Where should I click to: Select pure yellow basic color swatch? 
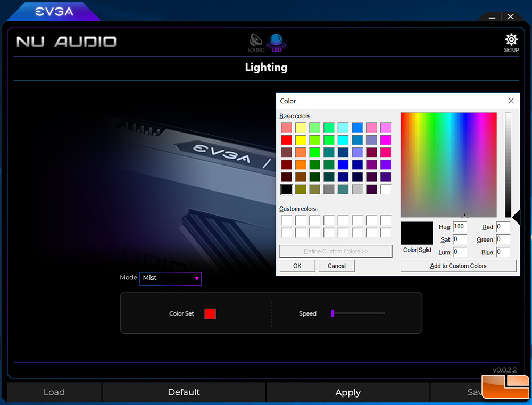301,140
